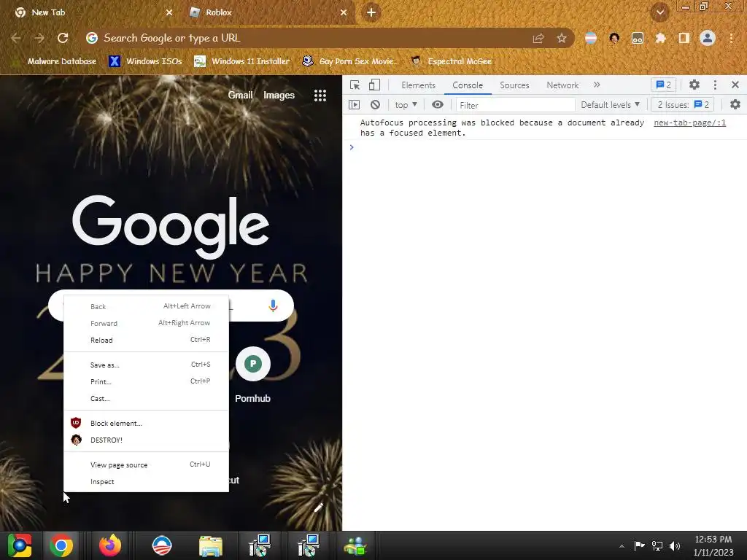Open DevTools settings gear

(x=694, y=85)
